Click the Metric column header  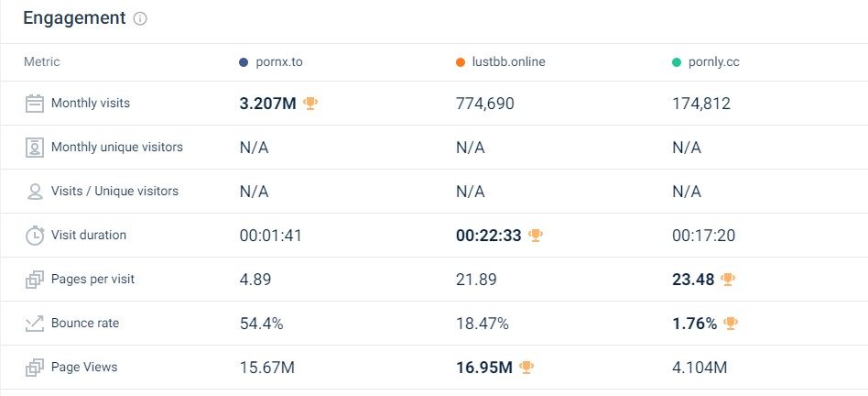[41, 62]
